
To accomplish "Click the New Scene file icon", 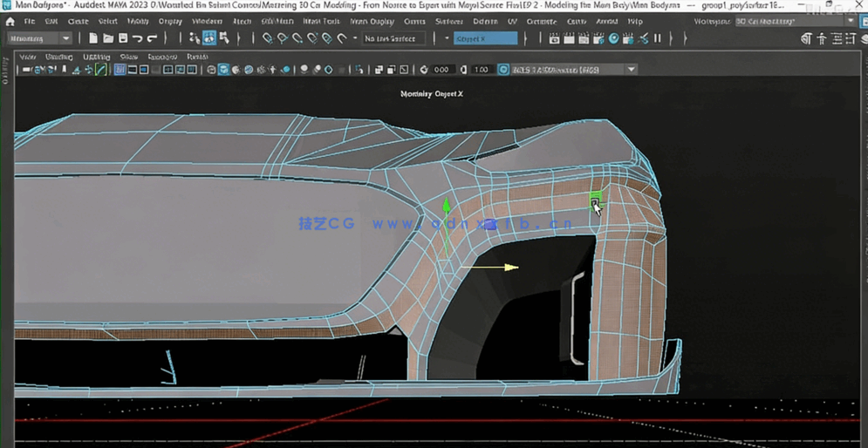I will [x=93, y=38].
